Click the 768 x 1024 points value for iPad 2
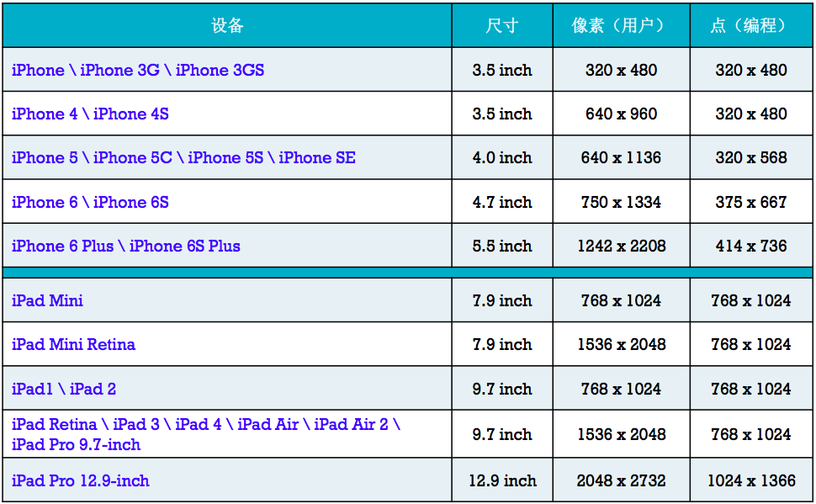816x504 pixels. click(751, 389)
